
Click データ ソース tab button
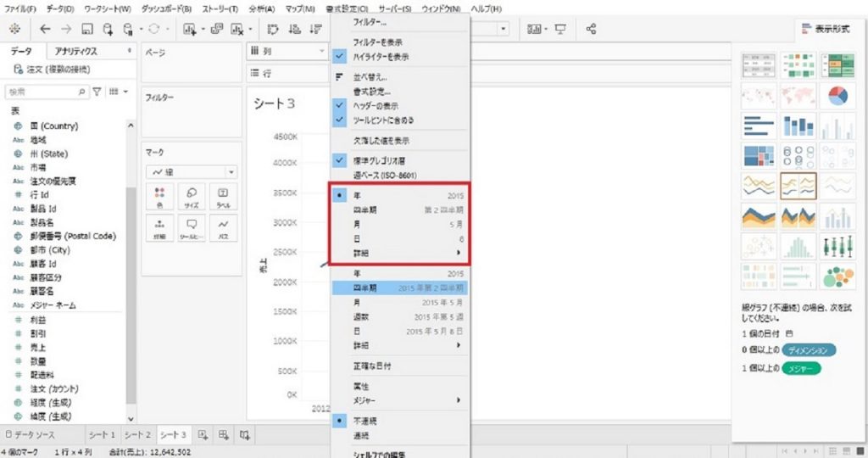pos(31,435)
